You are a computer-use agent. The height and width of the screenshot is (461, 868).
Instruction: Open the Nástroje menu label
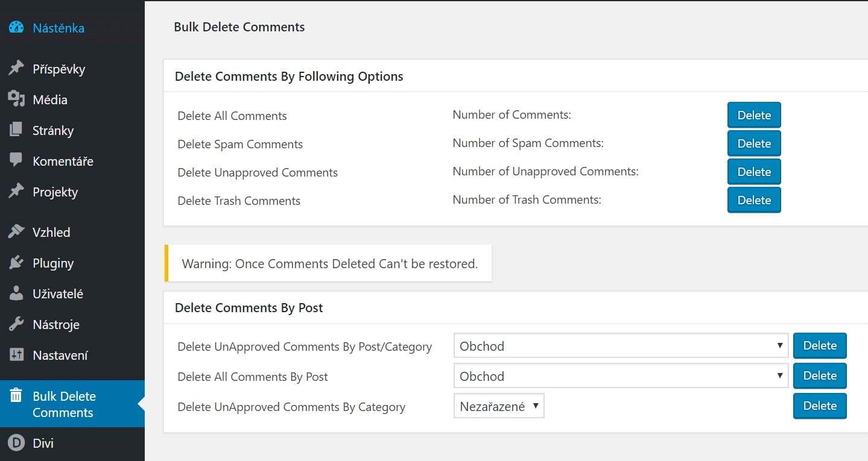click(x=56, y=325)
